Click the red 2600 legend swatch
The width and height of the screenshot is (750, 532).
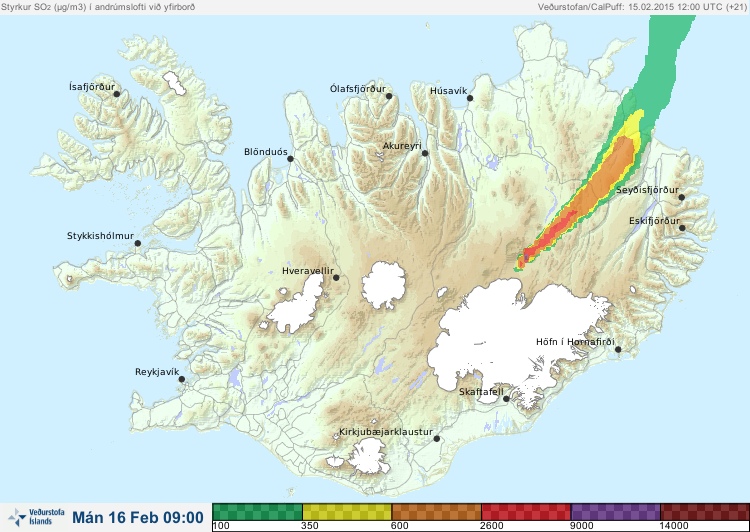point(526,512)
